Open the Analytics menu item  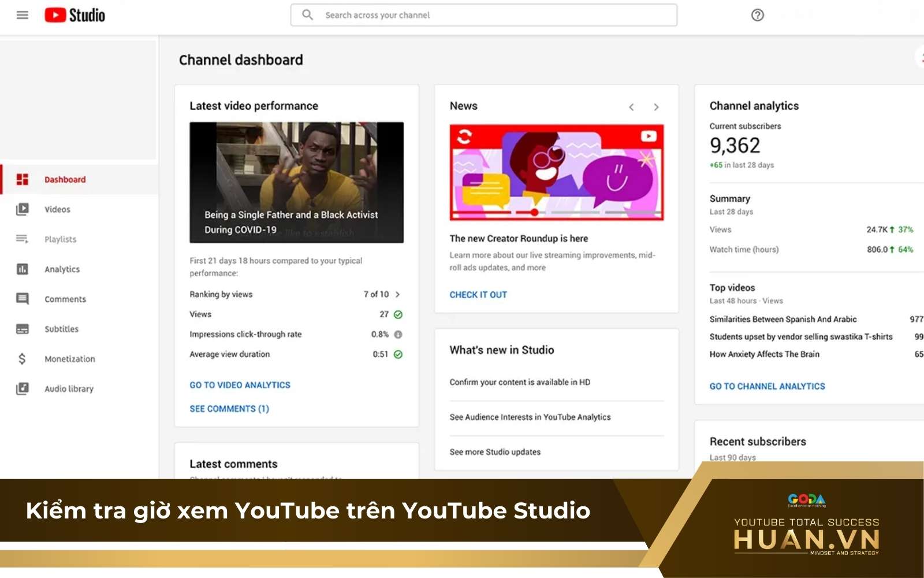click(80, 269)
